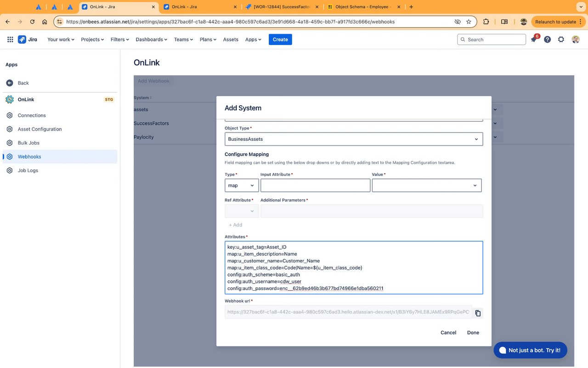Switch to the second OnLink - Jira tab
This screenshot has height=368, width=588.
pos(201,7)
